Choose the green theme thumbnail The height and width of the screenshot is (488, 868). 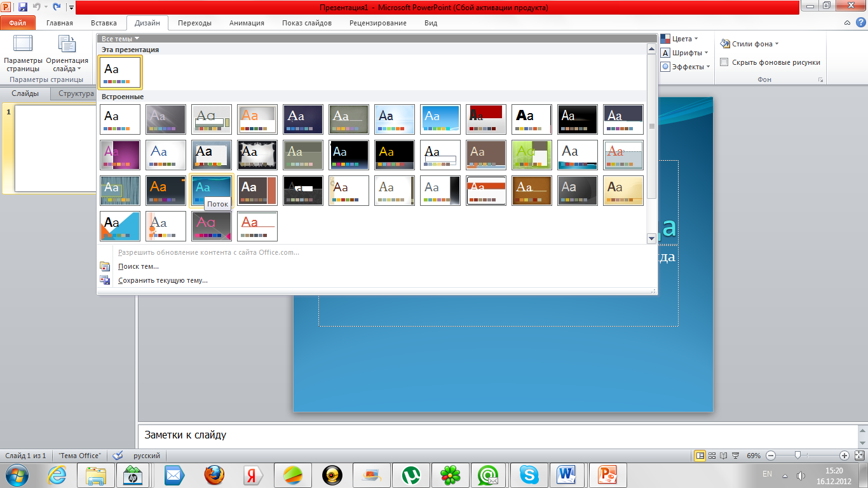tap(532, 155)
